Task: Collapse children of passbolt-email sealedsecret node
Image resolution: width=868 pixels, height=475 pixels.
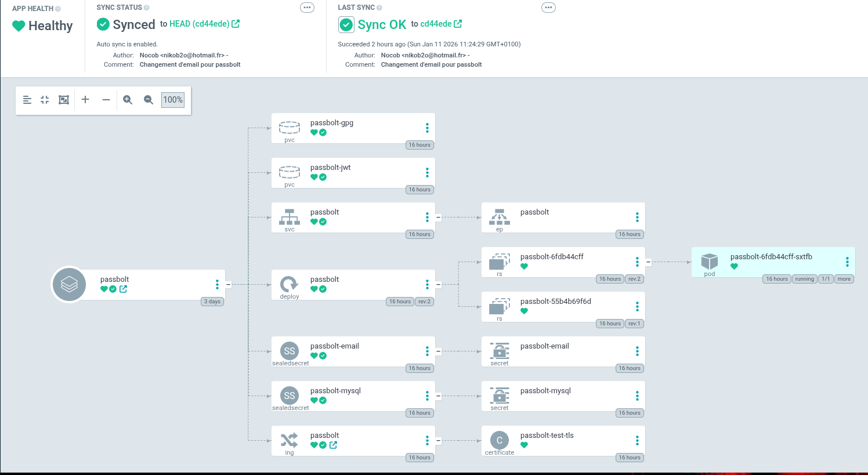Action: pos(438,351)
